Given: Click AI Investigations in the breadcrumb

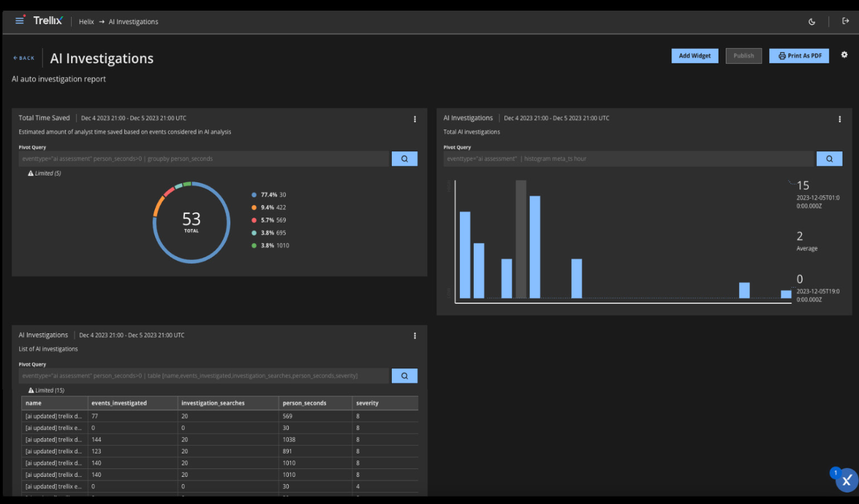Looking at the screenshot, I should 133,22.
